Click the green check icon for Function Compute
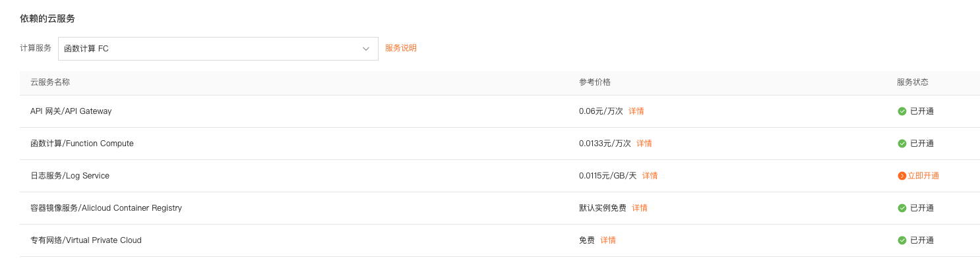The width and height of the screenshot is (980, 270). (x=902, y=144)
